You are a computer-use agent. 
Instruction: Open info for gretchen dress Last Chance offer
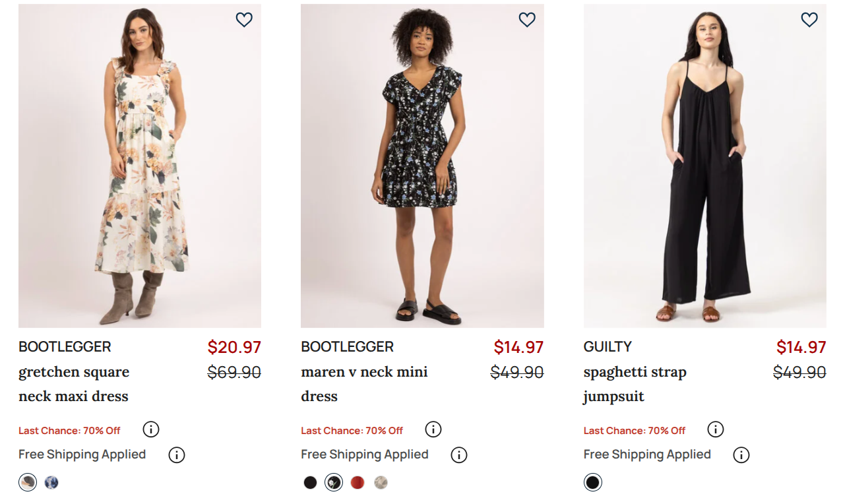click(x=150, y=429)
